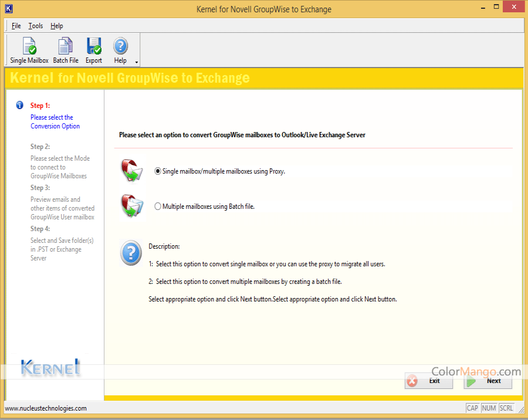Viewport: 528px width, 420px height.
Task: Open the Tools menu
Action: pyautogui.click(x=36, y=26)
